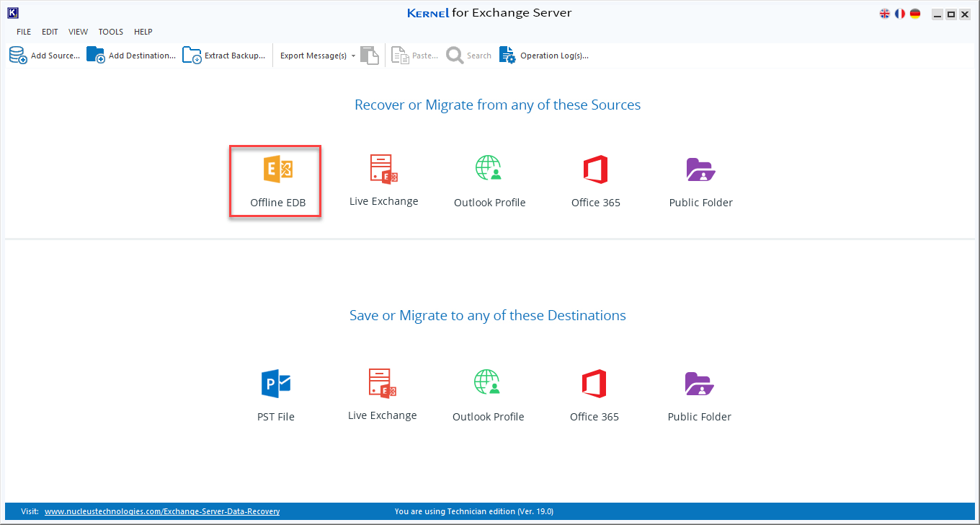The width and height of the screenshot is (980, 525).
Task: Open the EDIT menu
Action: click(x=50, y=32)
